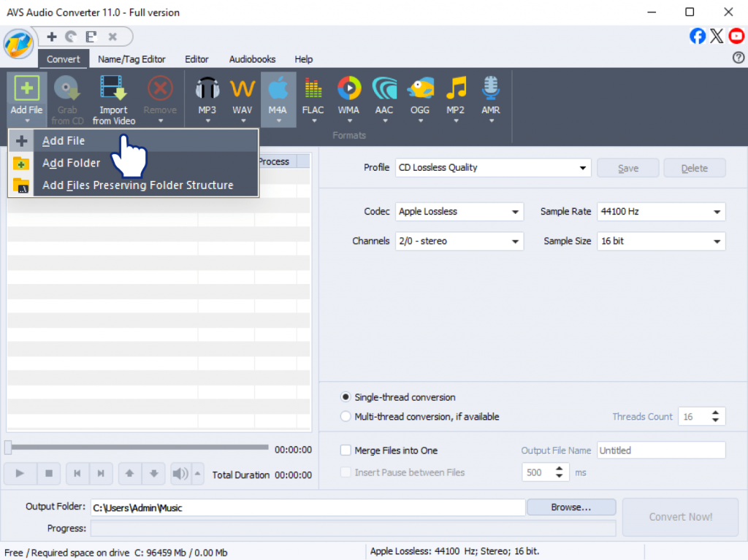
Task: Choose Add File menu entry
Action: tap(134, 141)
